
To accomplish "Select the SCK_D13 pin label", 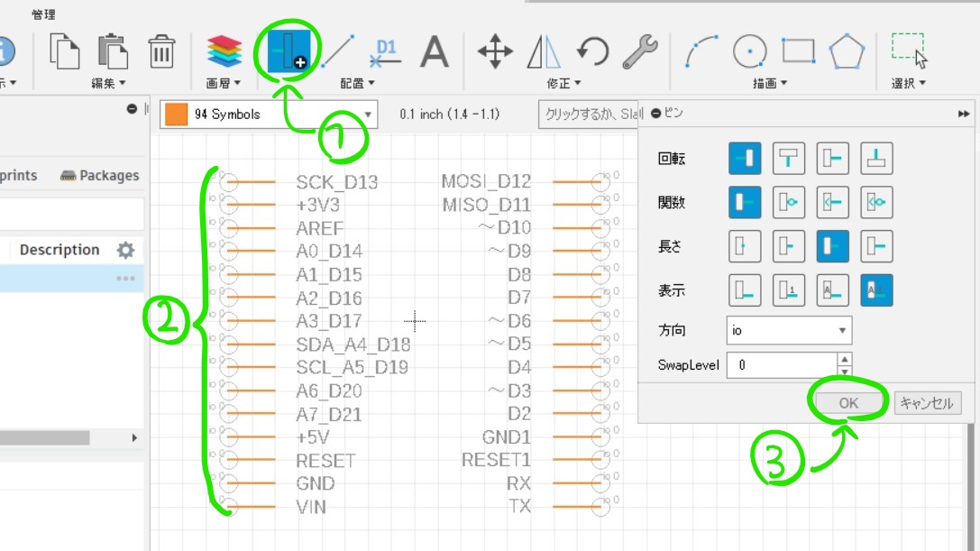I will 337,182.
